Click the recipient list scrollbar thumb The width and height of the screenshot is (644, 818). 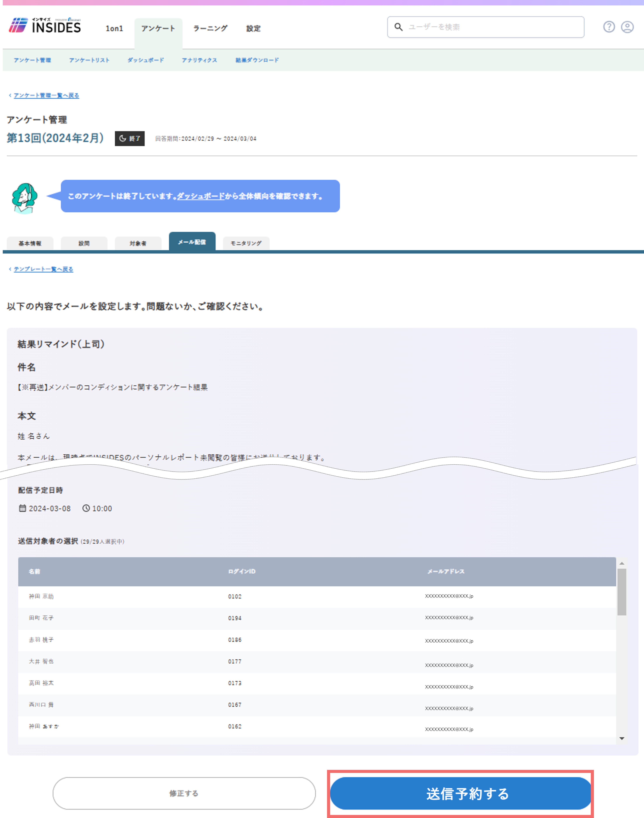pyautogui.click(x=622, y=592)
